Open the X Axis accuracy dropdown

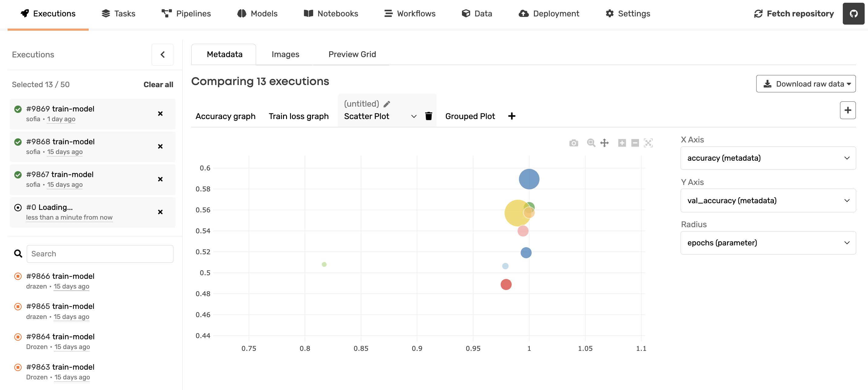[768, 158]
